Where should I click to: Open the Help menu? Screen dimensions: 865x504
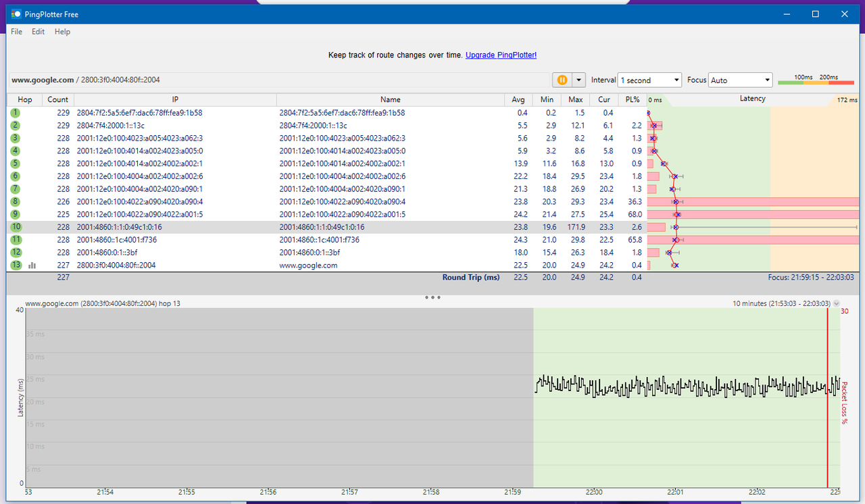[x=62, y=32]
